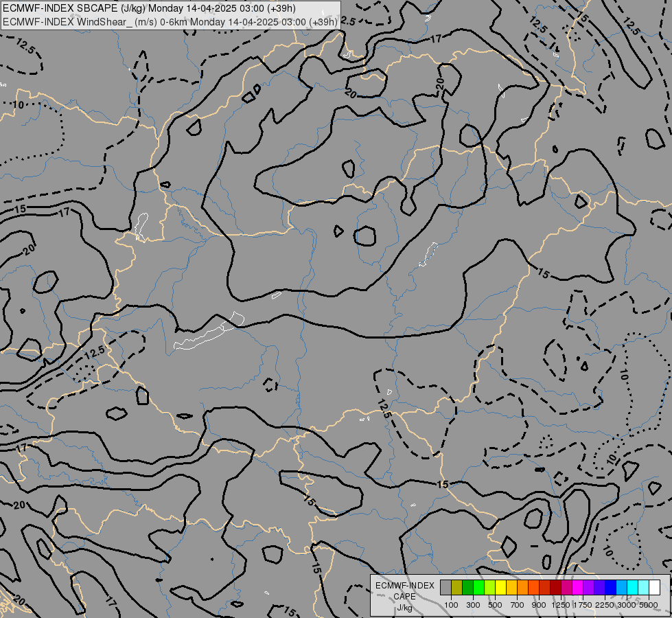
Task: Select the pure yellow legend swatch
Action: coord(500,587)
